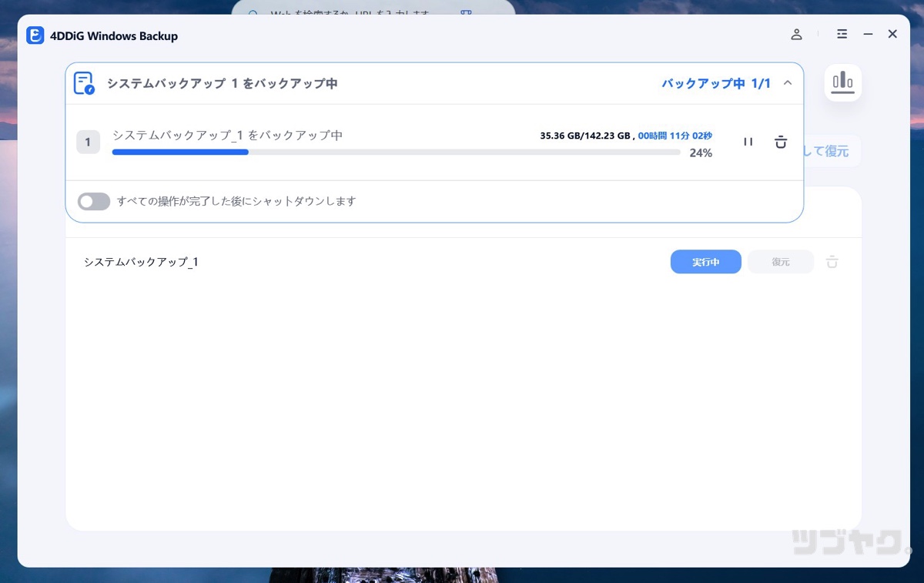
Task: Enable shutdown after all operations complete
Action: coord(93,201)
